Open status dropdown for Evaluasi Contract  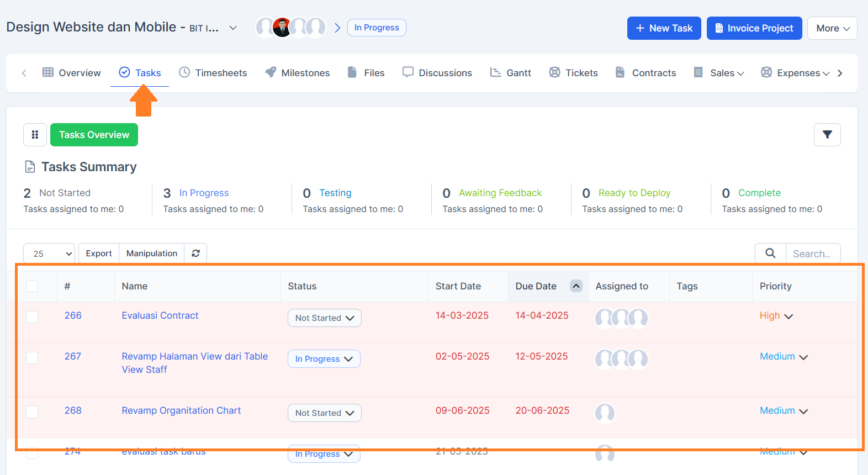point(324,318)
